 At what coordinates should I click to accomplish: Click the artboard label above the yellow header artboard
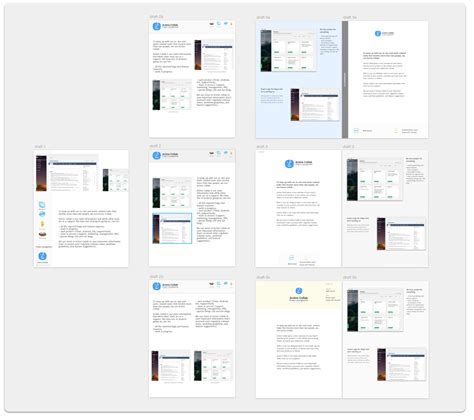pyautogui.click(x=263, y=277)
